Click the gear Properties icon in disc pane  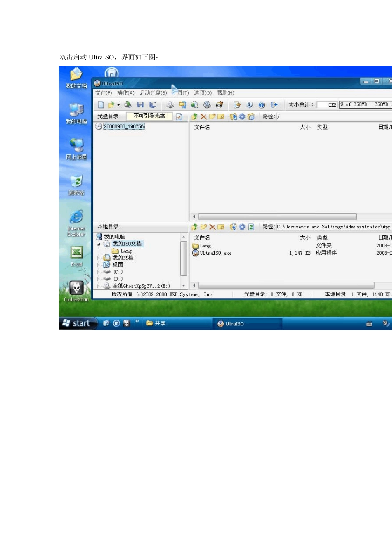242,116
